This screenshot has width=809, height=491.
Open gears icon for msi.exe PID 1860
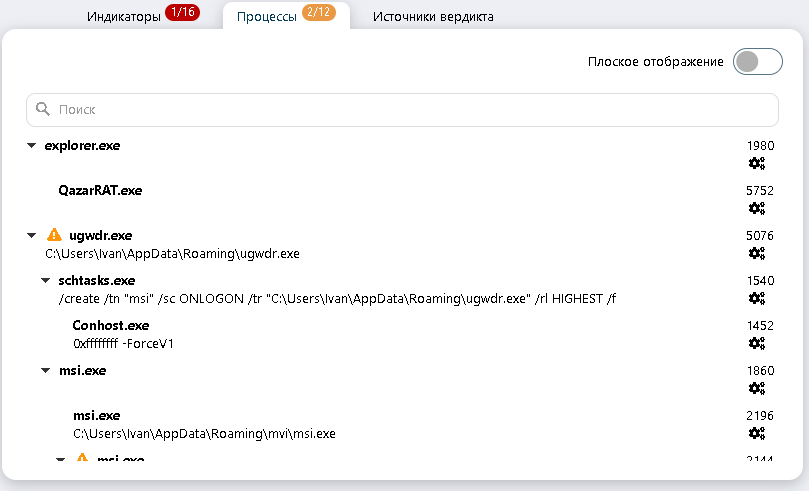(757, 388)
